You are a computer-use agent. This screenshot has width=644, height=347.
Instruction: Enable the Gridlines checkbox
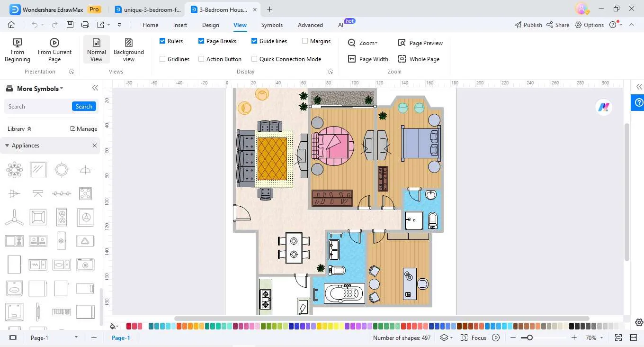[162, 59]
